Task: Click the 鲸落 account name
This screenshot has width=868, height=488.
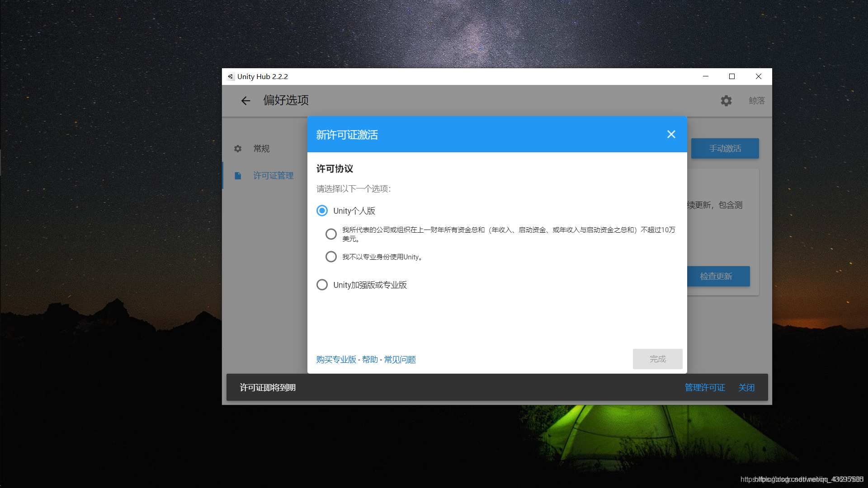Action: pyautogui.click(x=756, y=101)
